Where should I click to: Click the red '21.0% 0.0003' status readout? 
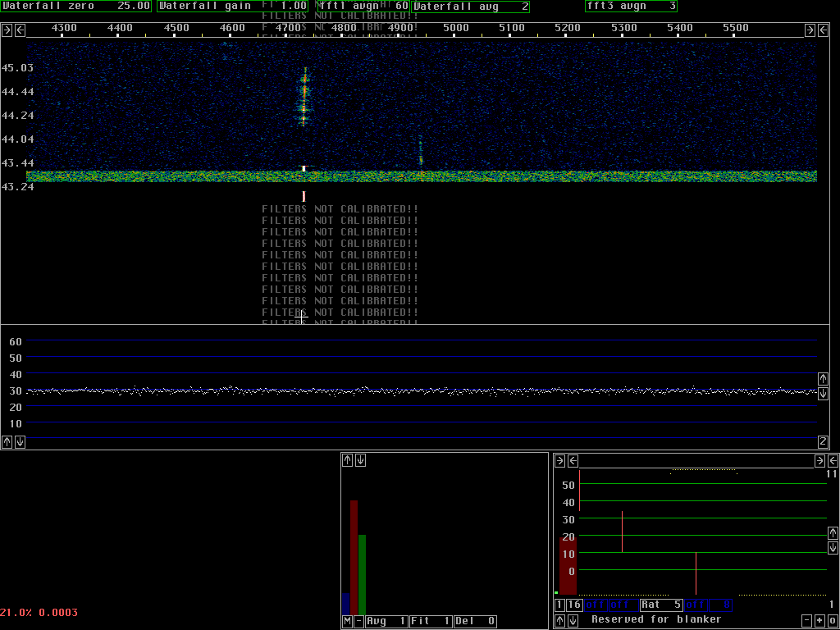[x=39, y=612]
